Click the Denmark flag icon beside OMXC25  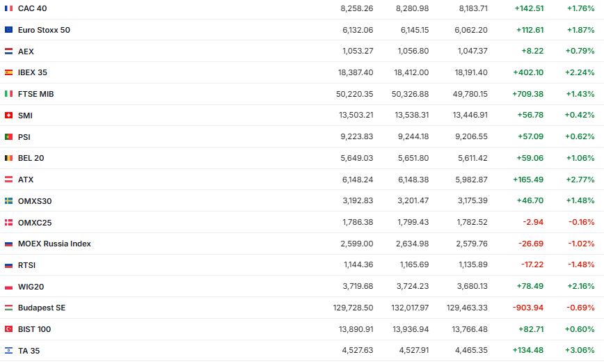[x=8, y=222]
